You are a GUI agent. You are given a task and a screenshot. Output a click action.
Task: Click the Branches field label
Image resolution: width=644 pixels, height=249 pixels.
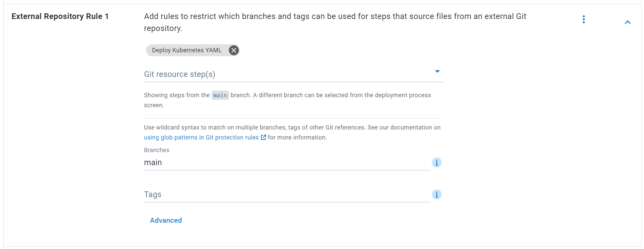pyautogui.click(x=157, y=150)
